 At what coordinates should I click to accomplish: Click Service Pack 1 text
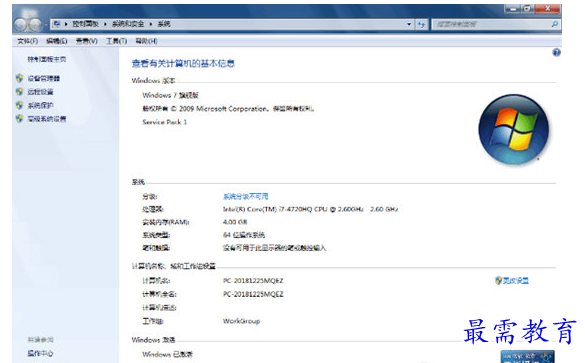165,122
